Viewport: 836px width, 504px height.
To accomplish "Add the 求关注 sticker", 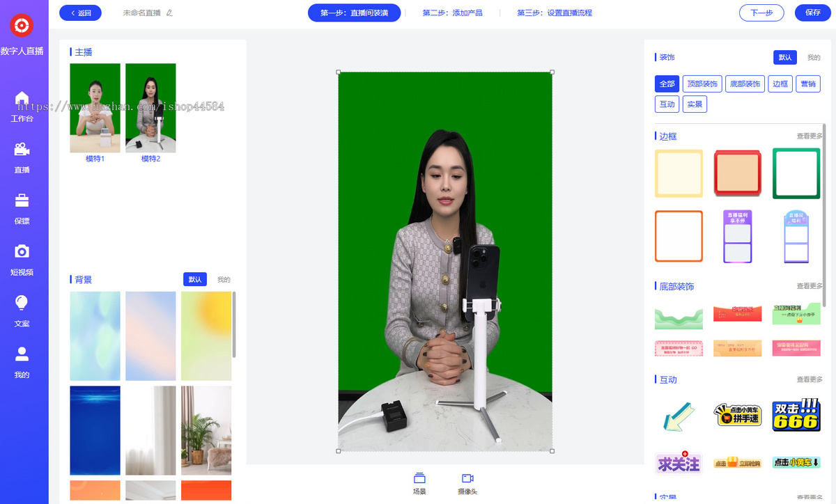I will [x=679, y=463].
